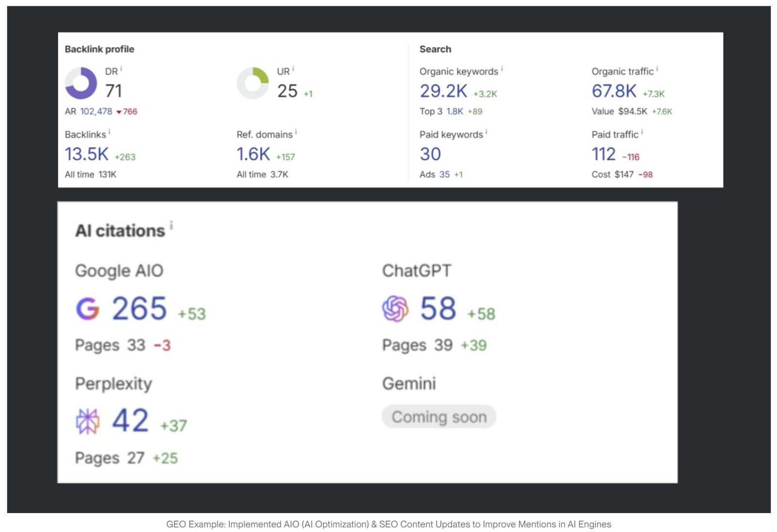The height and width of the screenshot is (532, 777).
Task: Click the Paid keywords info icon
Action: (486, 131)
